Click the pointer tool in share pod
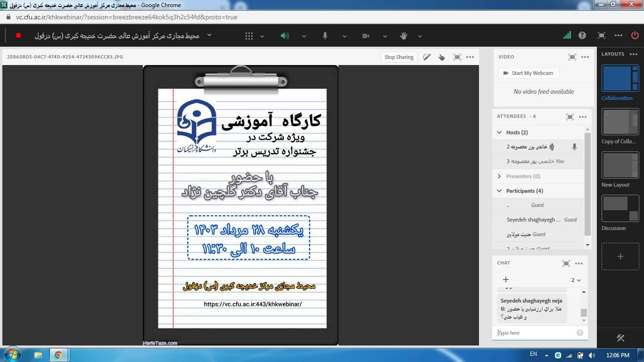Screen dimensions: 644x362 coord(441,57)
